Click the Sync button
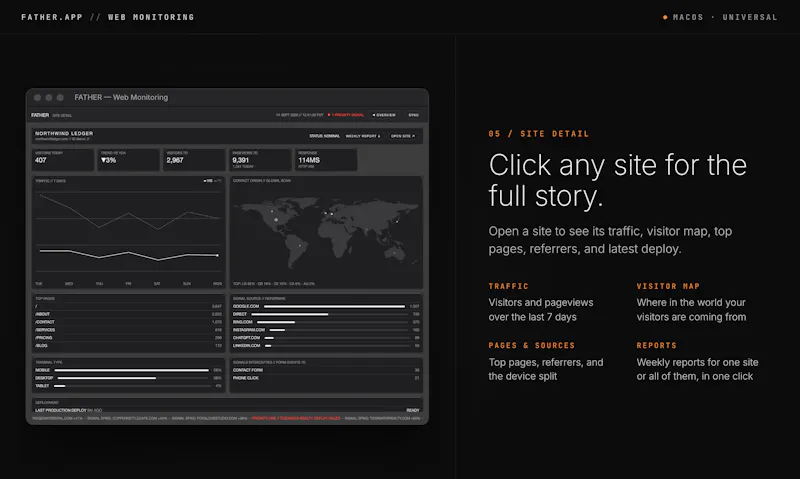 click(413, 115)
